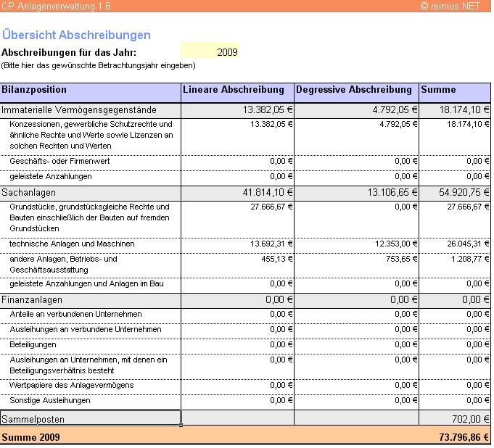
Task: Select the technische Anlagen und Maschinen label
Action: [x=72, y=244]
